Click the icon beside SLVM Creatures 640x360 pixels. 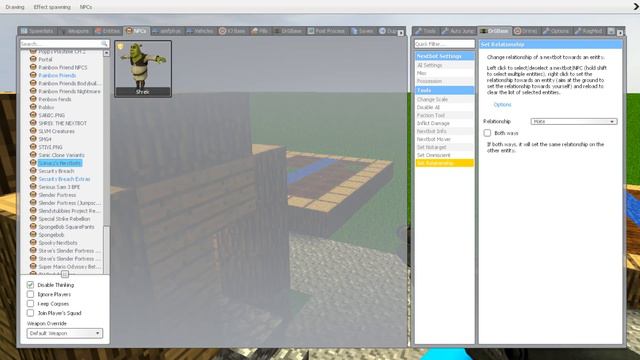pyautogui.click(x=33, y=131)
